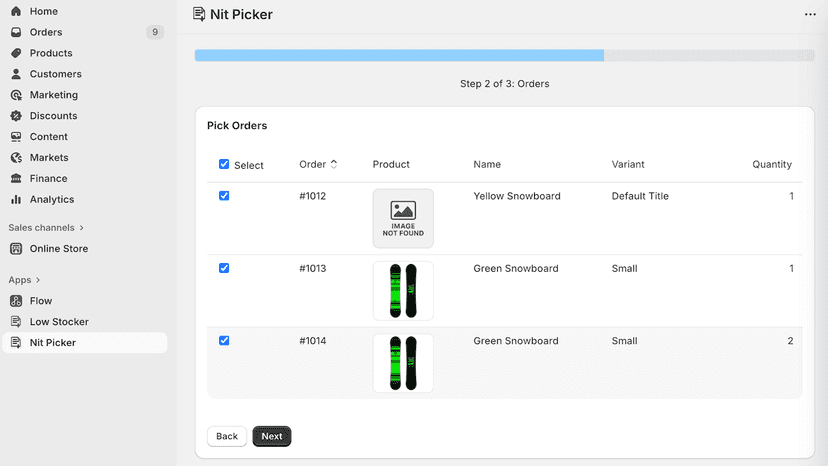
Task: Click the Low Stocker app icon
Action: coord(16,322)
